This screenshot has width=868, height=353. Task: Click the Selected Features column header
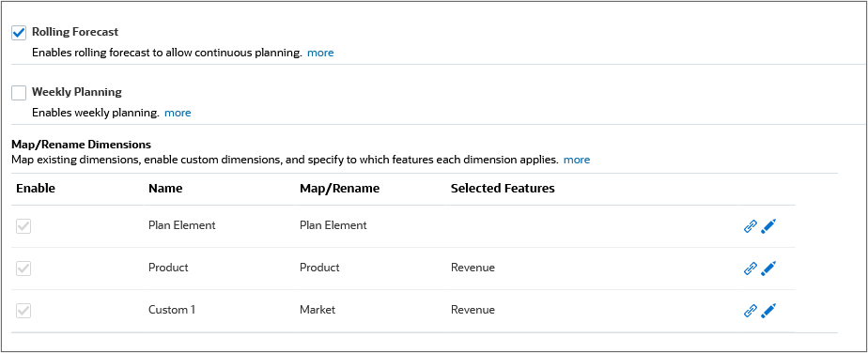[x=503, y=189]
